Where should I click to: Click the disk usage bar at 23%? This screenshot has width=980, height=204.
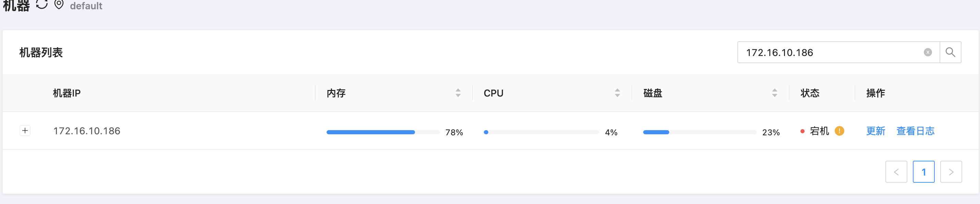tap(699, 132)
